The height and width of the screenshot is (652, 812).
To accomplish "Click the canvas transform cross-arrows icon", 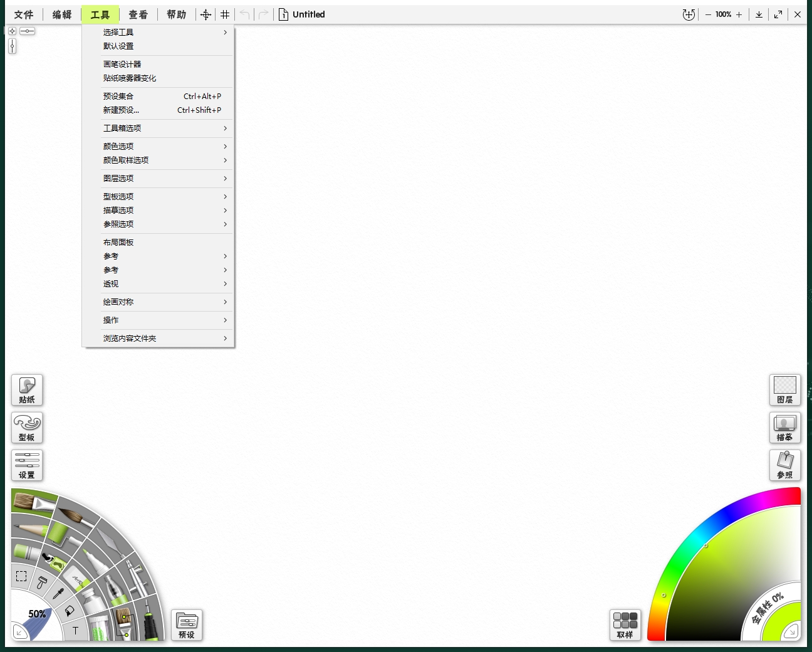I will pyautogui.click(x=206, y=14).
